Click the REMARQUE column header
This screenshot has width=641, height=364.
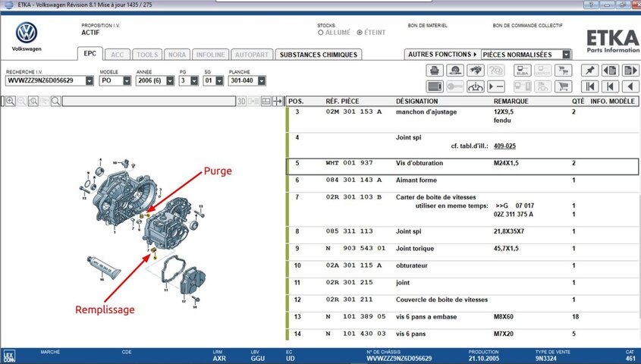pos(511,102)
